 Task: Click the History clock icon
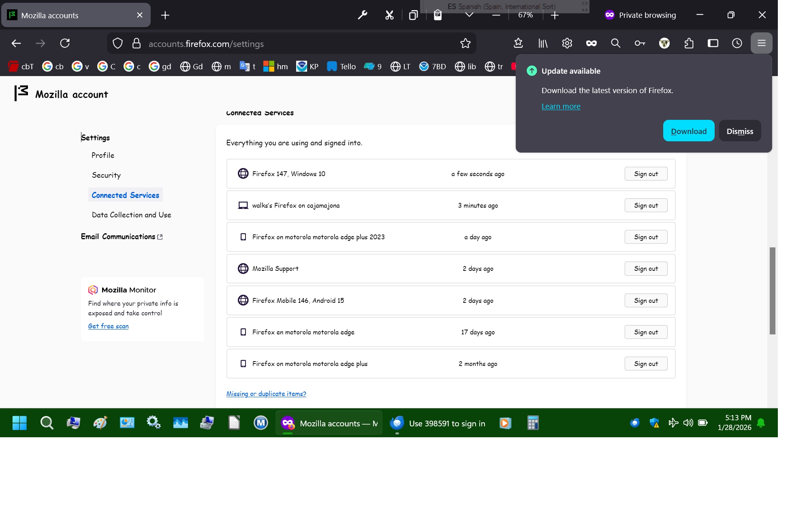(737, 43)
